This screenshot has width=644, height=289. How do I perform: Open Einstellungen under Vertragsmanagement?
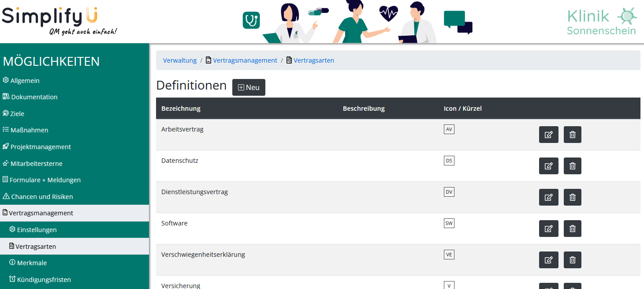coord(33,230)
